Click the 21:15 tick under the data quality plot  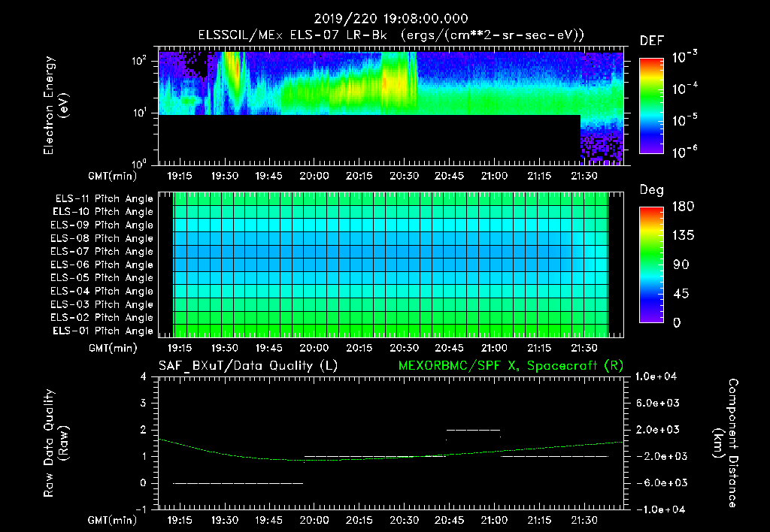point(539,520)
